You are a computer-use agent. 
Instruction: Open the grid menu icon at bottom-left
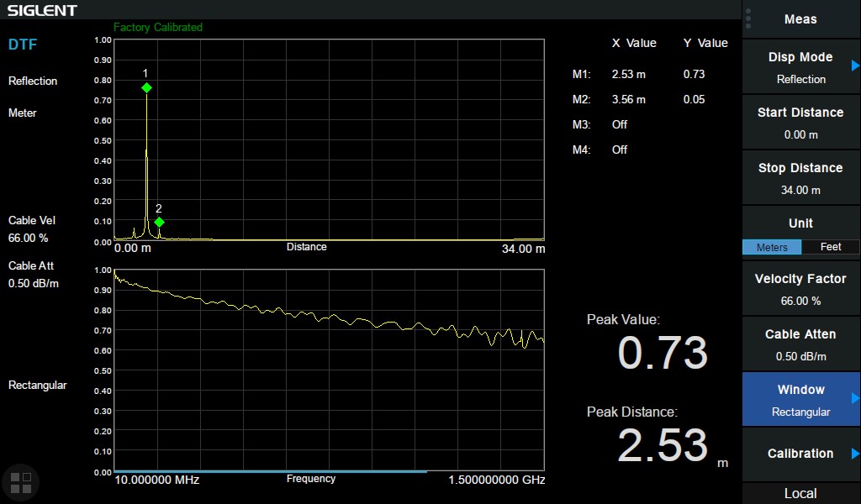[x=20, y=482]
